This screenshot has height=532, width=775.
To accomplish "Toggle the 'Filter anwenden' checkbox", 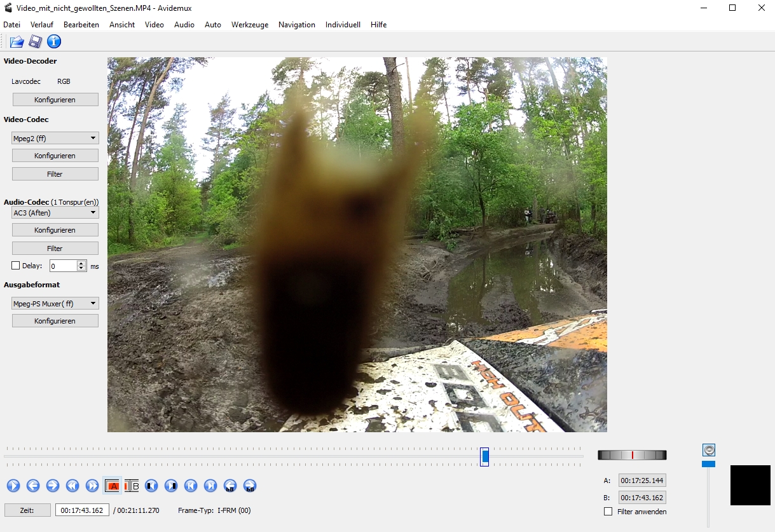I will tap(608, 512).
